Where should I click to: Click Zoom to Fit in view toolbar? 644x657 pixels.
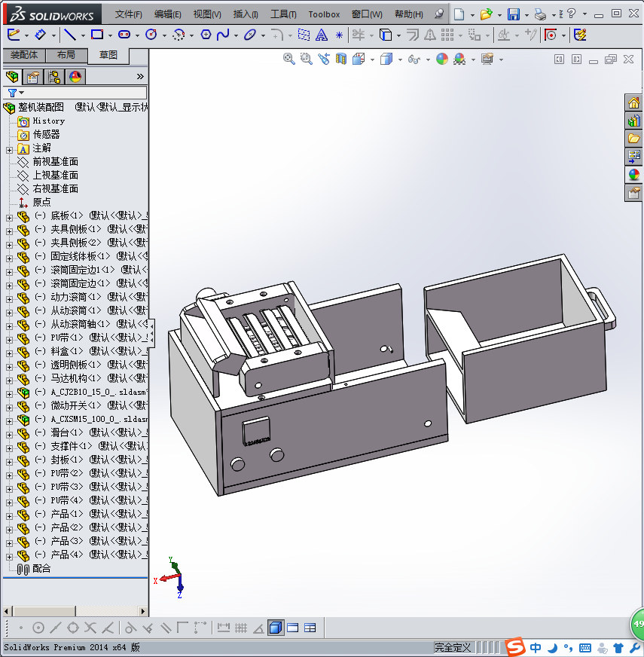click(288, 59)
